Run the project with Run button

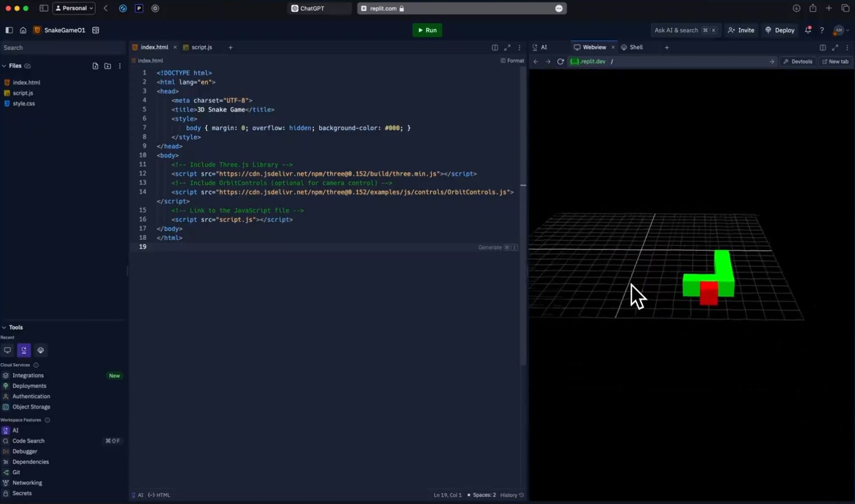click(x=427, y=30)
